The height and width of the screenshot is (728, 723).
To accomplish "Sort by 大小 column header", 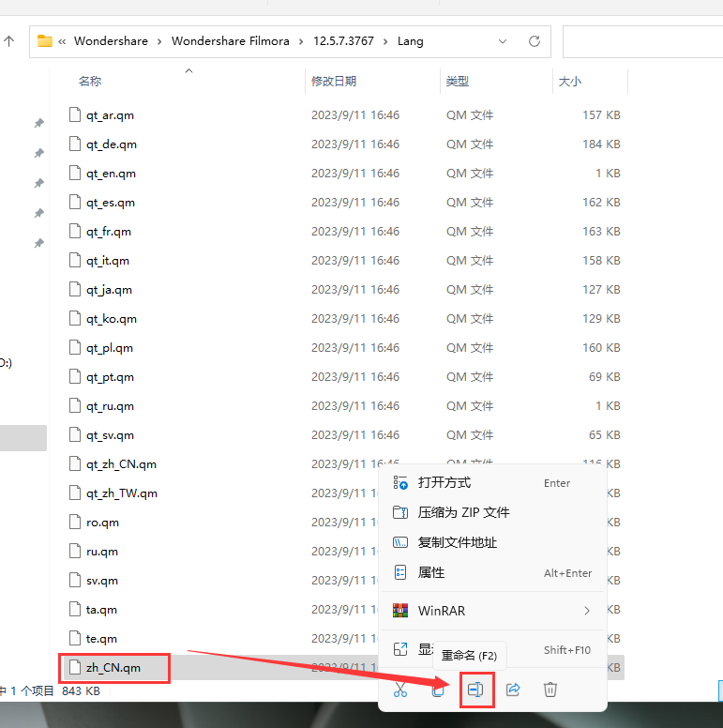I will pos(569,82).
